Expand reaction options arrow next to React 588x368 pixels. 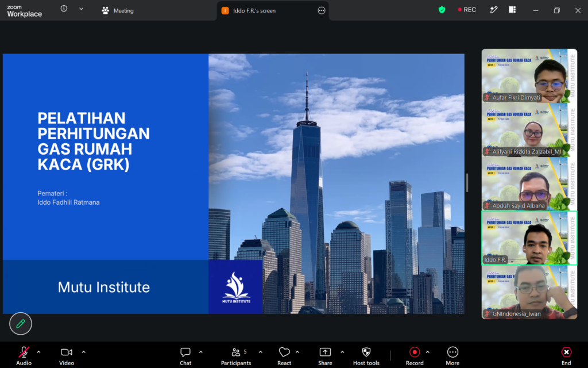[297, 352]
